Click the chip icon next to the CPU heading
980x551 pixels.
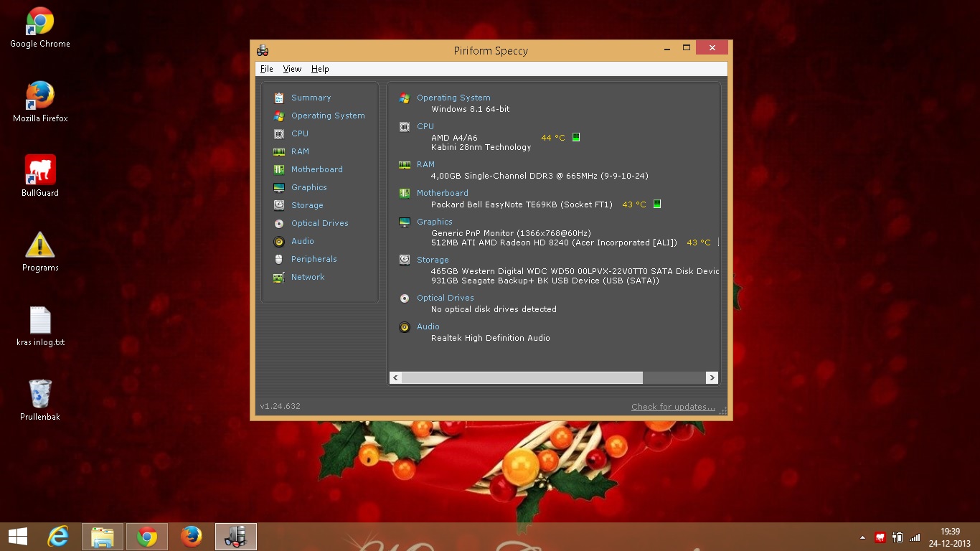coord(405,127)
